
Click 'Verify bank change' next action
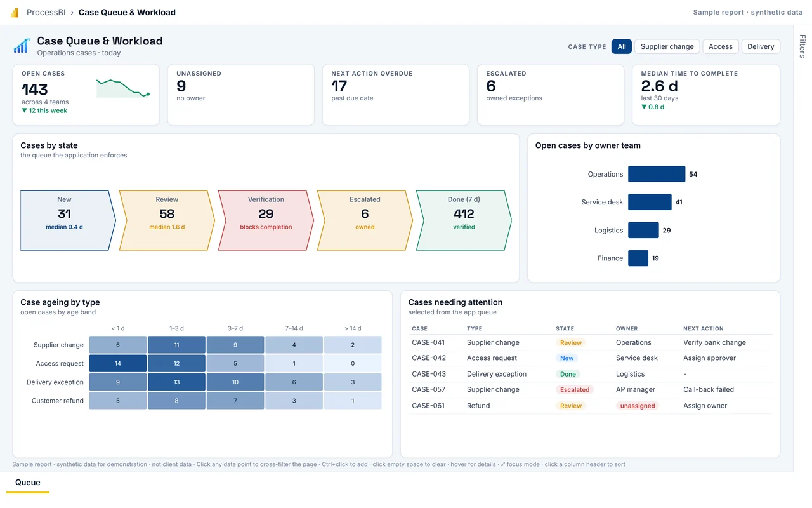pos(714,342)
